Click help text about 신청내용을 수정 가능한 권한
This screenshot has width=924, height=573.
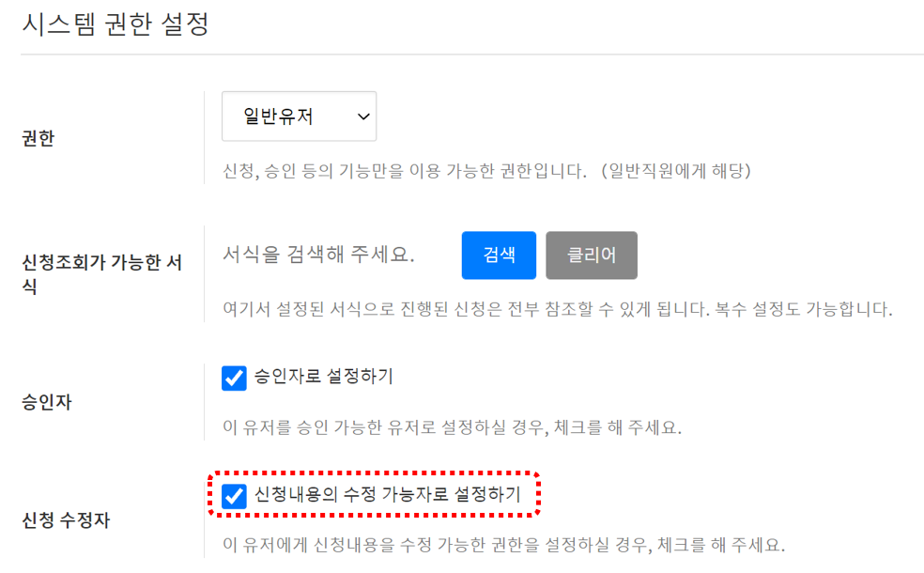click(x=504, y=545)
